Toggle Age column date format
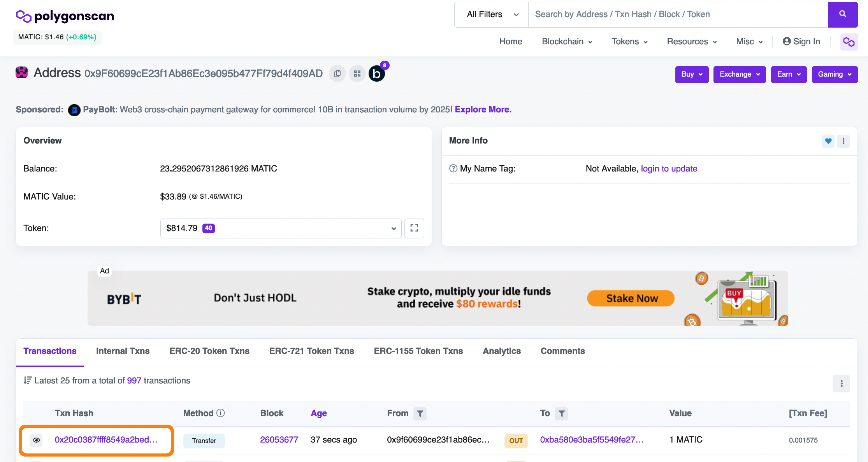Screen dimensions: 868x462 [318, 413]
